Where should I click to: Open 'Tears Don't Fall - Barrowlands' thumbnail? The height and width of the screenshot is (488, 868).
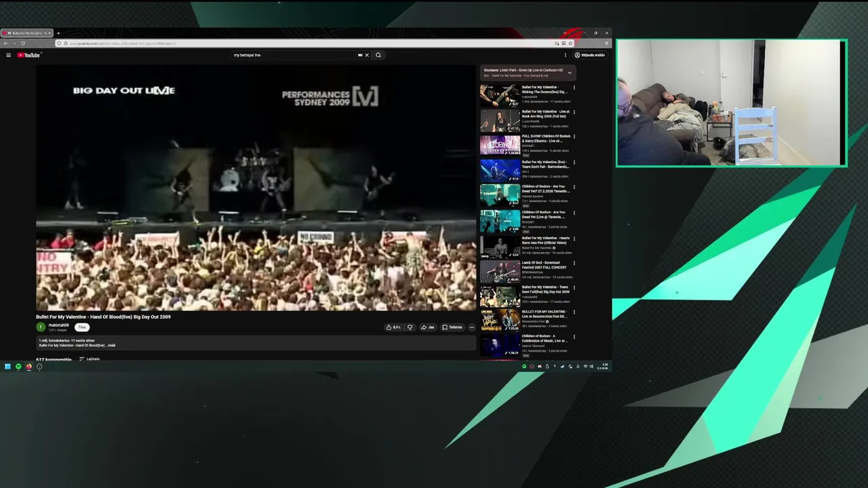pos(500,170)
